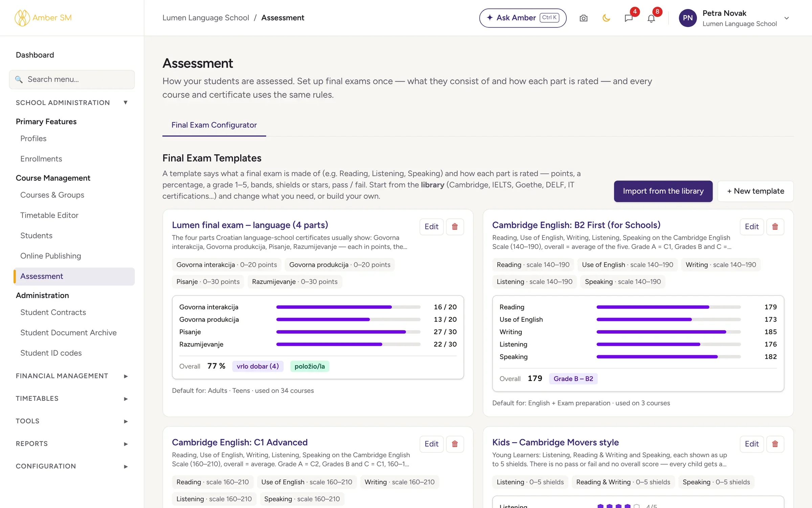
Task: Click the PN user avatar
Action: (x=687, y=18)
